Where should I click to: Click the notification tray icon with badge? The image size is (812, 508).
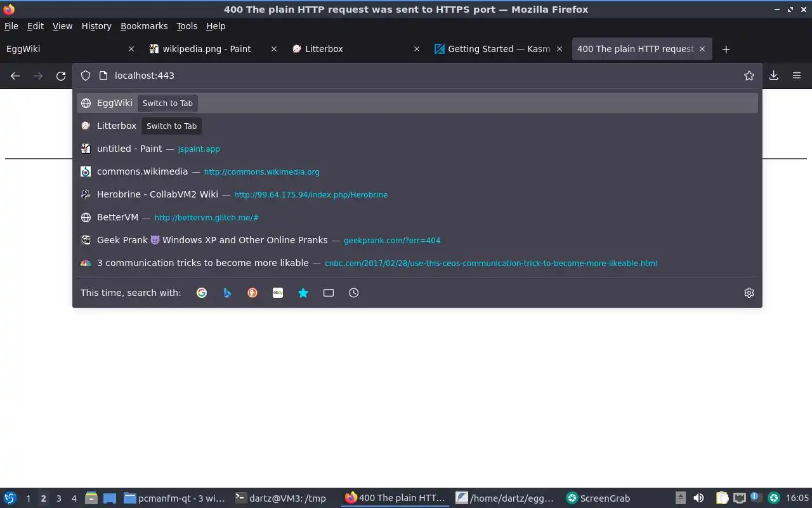(x=756, y=498)
